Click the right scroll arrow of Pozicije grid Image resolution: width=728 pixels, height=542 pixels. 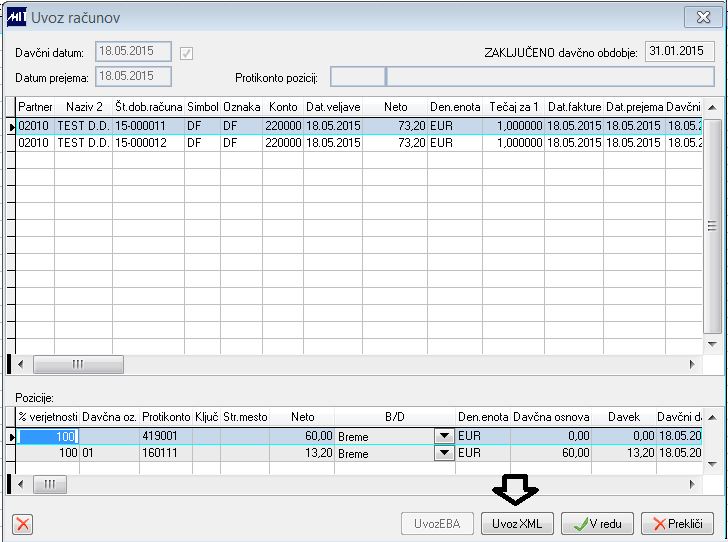[x=692, y=484]
